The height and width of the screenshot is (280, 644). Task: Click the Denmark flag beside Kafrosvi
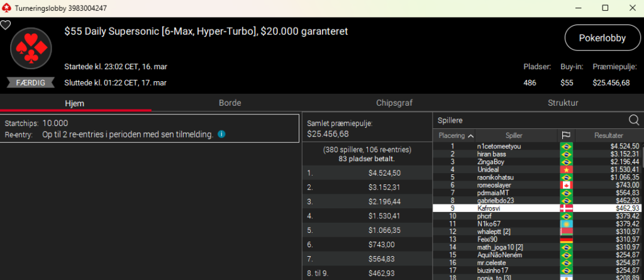pyautogui.click(x=565, y=208)
